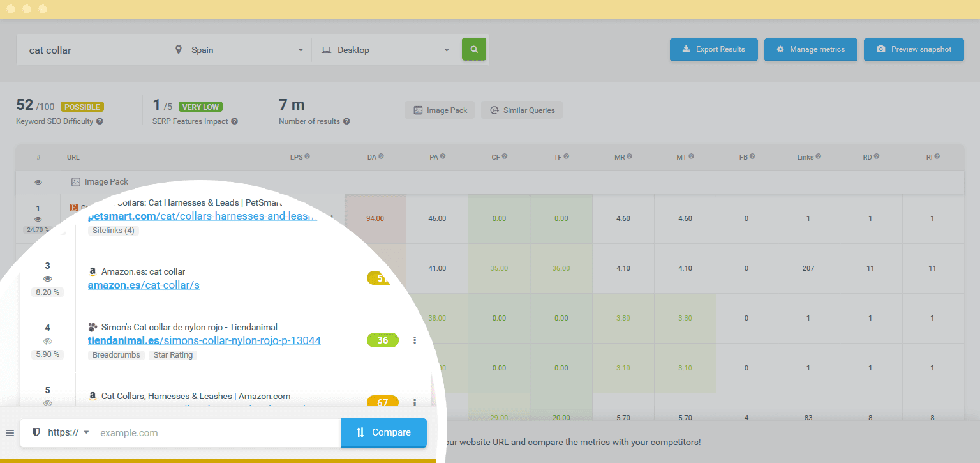Image resolution: width=980 pixels, height=463 pixels.
Task: Click the CF column help icon
Action: point(505,156)
